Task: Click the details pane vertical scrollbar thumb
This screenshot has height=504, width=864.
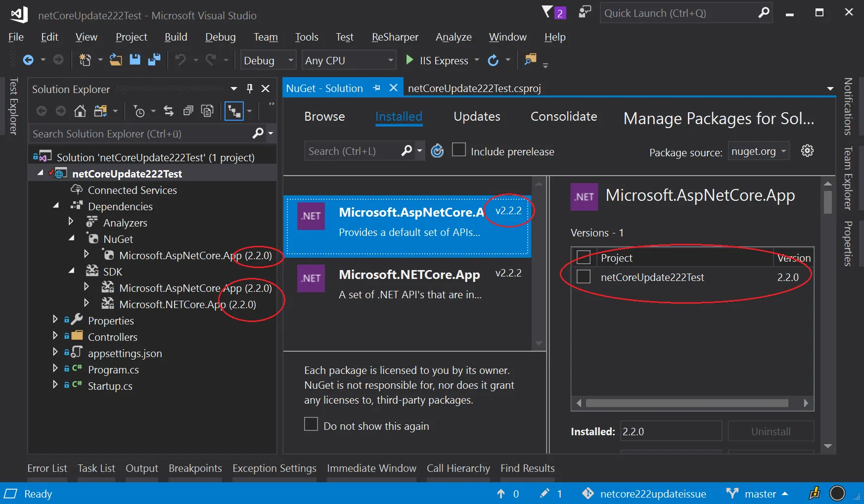Action: click(x=828, y=202)
